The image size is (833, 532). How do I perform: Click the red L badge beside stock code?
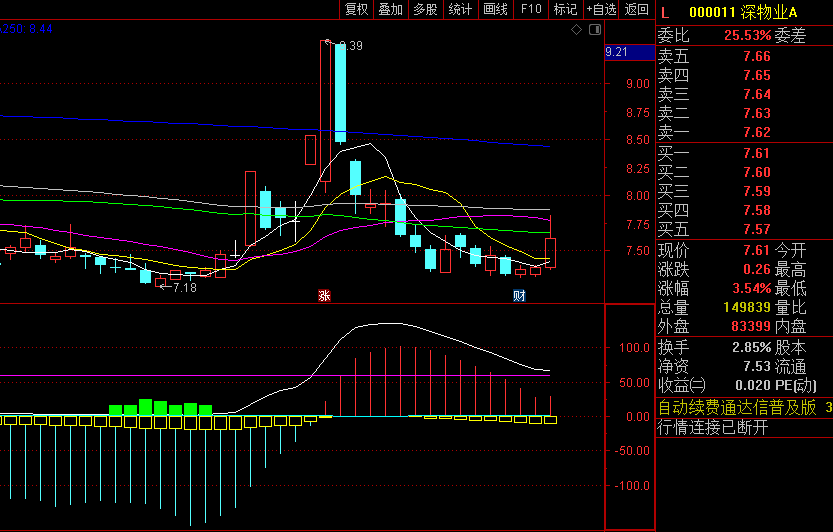pyautogui.click(x=665, y=13)
